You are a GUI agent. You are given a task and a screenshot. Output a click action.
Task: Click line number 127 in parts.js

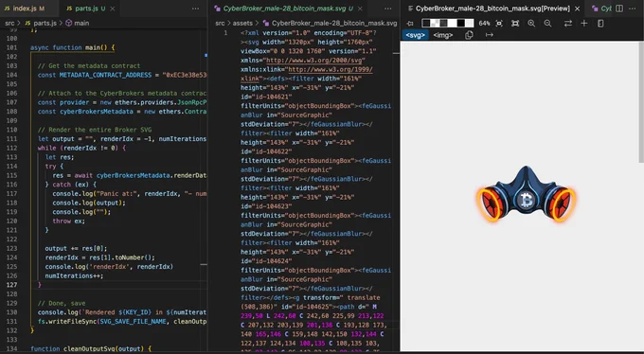(x=11, y=285)
